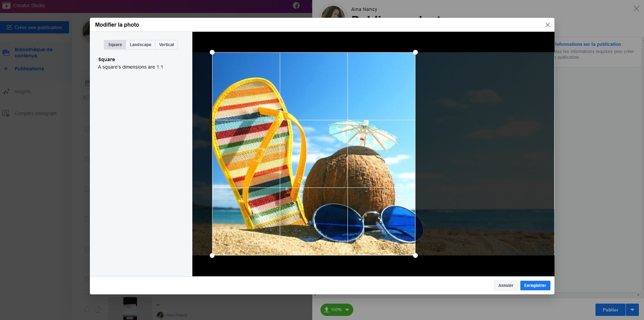Viewport: 644px width, 320px height.
Task: Click the crop area center grid cell
Action: click(314, 154)
